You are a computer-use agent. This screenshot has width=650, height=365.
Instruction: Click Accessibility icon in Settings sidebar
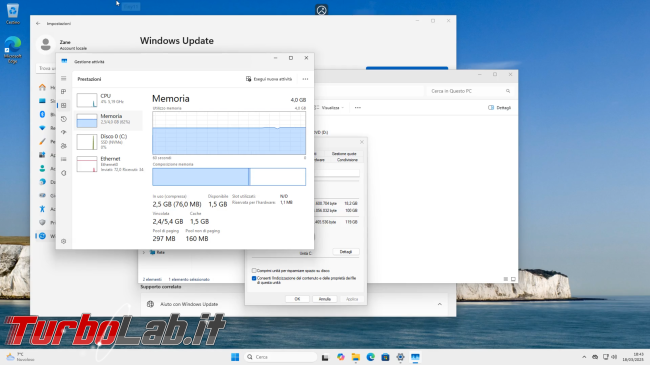(x=42, y=209)
